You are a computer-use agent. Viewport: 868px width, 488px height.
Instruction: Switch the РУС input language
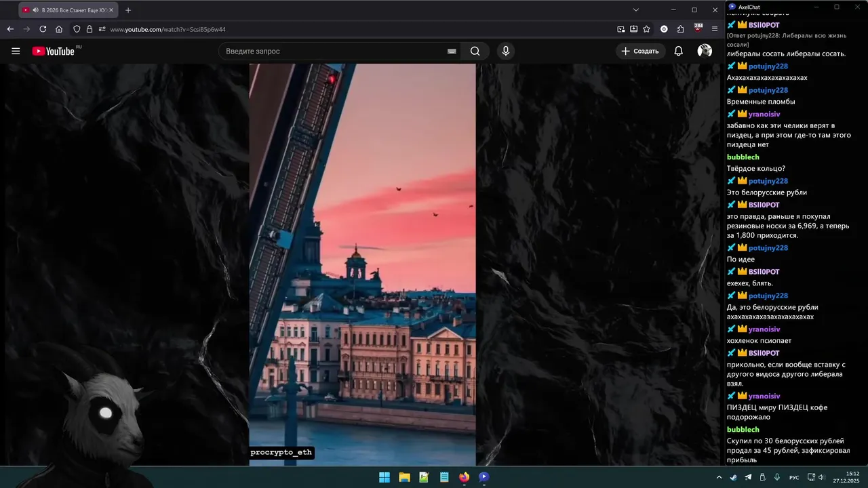tap(793, 478)
